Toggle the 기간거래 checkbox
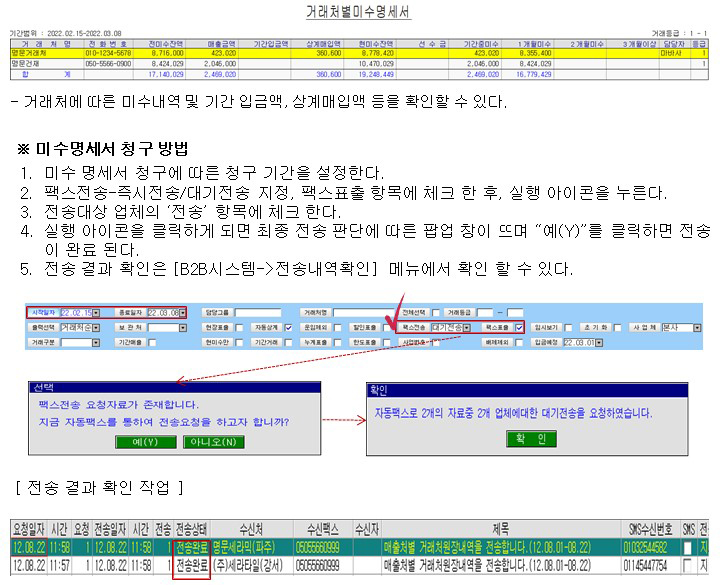 [288, 343]
